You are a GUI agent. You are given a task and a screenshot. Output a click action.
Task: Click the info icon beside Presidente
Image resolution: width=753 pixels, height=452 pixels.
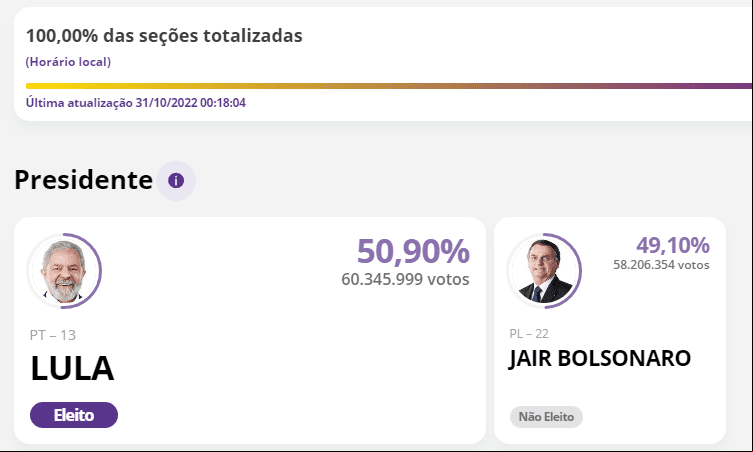click(176, 181)
